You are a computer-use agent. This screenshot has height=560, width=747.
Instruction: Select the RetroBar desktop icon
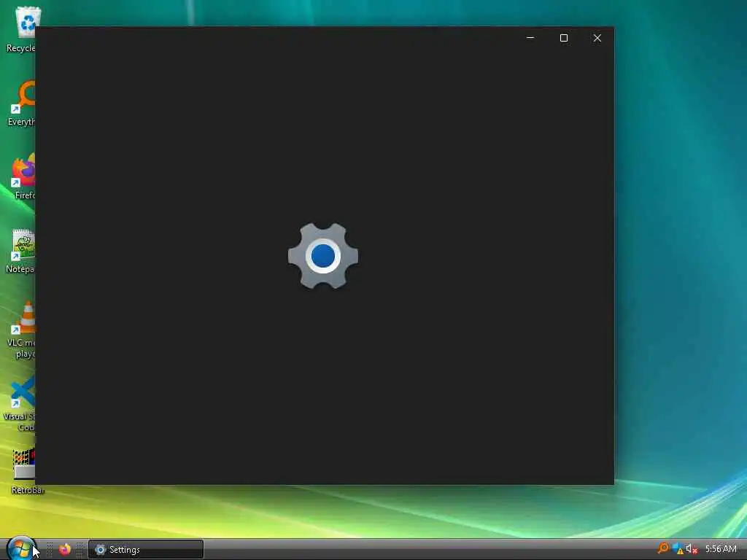tap(25, 470)
